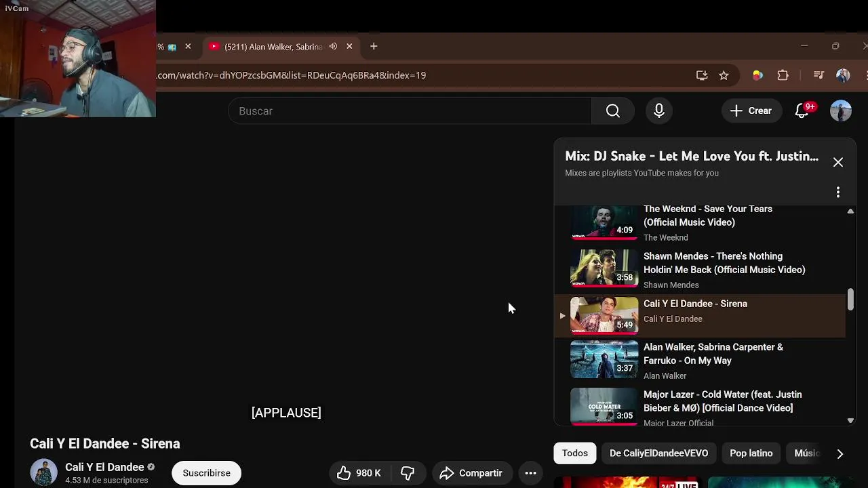Click the video title Cali Y El Dandee - Sirena

click(x=104, y=444)
